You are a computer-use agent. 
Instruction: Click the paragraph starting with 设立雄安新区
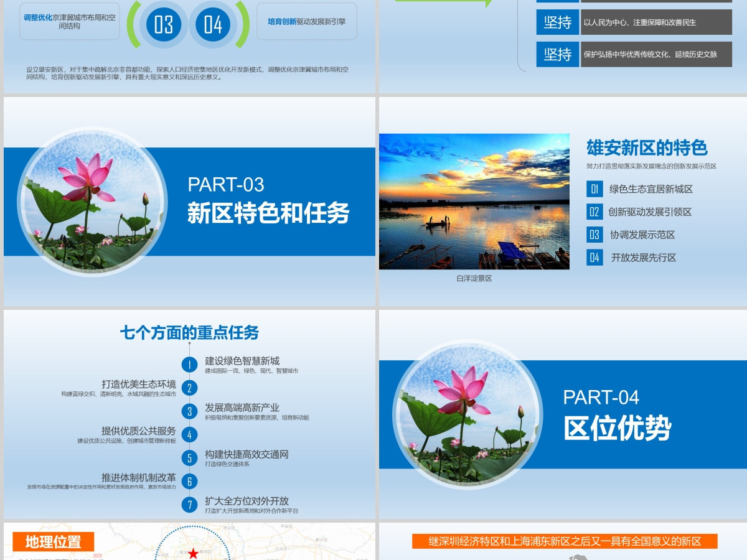(187, 73)
